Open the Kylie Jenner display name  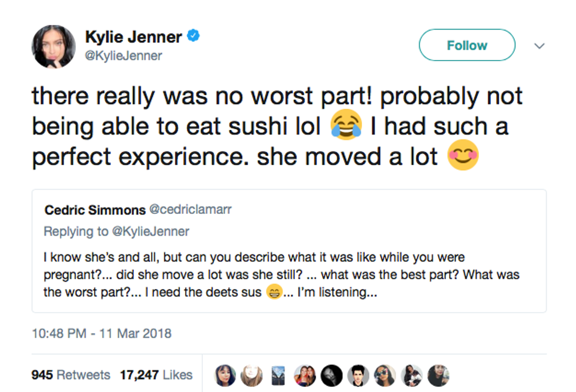(x=133, y=36)
